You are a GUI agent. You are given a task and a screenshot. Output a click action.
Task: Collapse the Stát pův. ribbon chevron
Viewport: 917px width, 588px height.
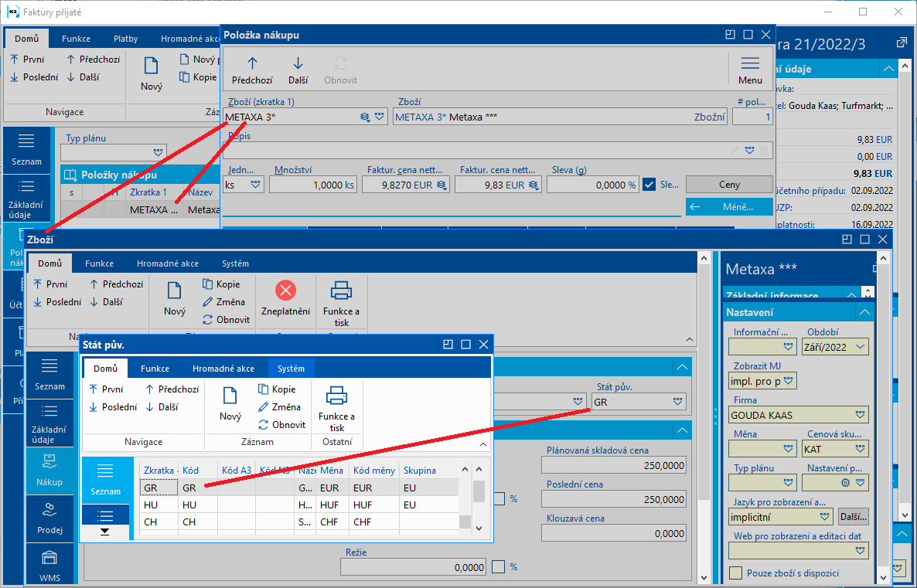coord(483,445)
